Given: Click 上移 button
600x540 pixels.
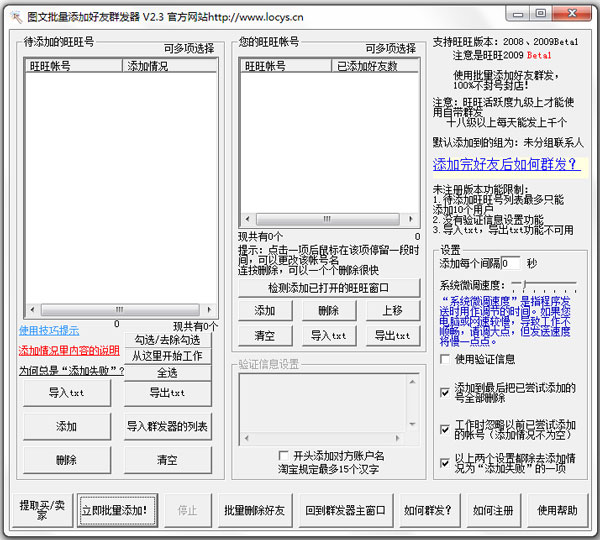Looking at the screenshot, I should click(x=393, y=310).
